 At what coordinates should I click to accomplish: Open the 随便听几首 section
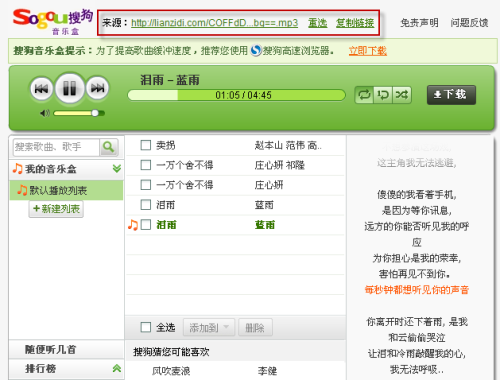click(x=66, y=349)
